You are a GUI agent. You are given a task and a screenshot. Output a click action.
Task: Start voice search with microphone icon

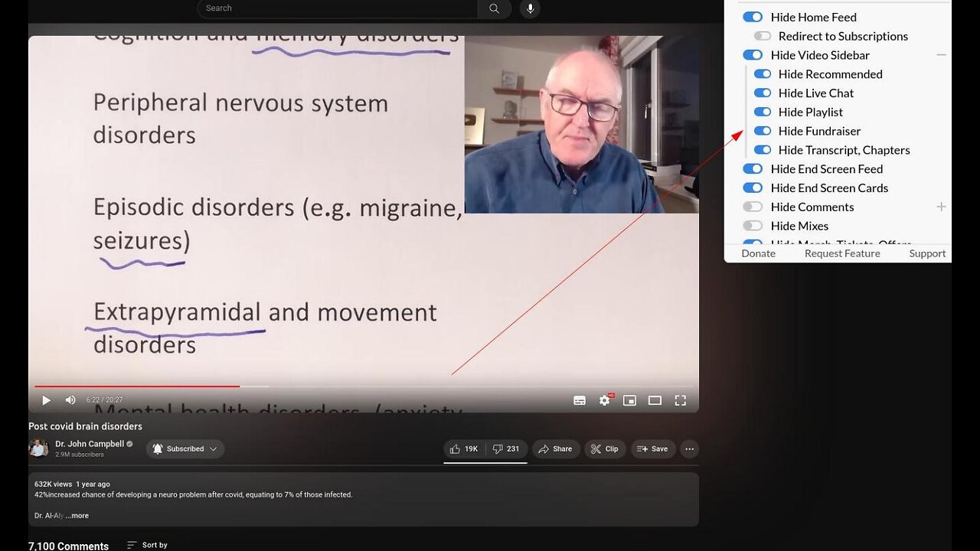[x=530, y=8]
